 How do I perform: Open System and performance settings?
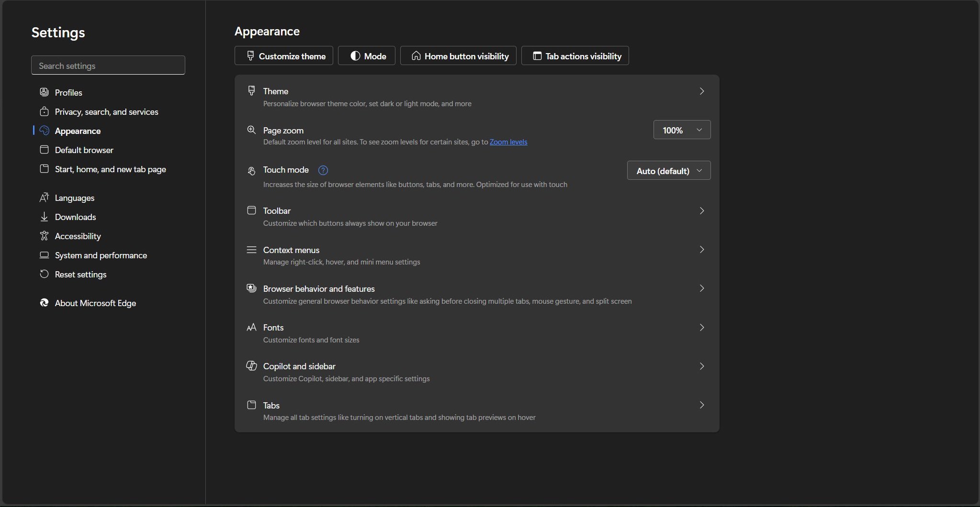(101, 255)
